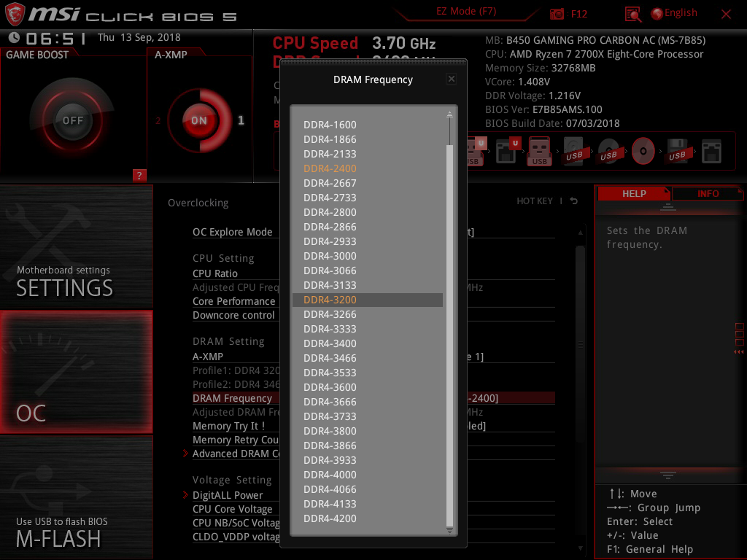The height and width of the screenshot is (560, 747).
Task: Open the OC overclocking section
Action: click(x=76, y=372)
